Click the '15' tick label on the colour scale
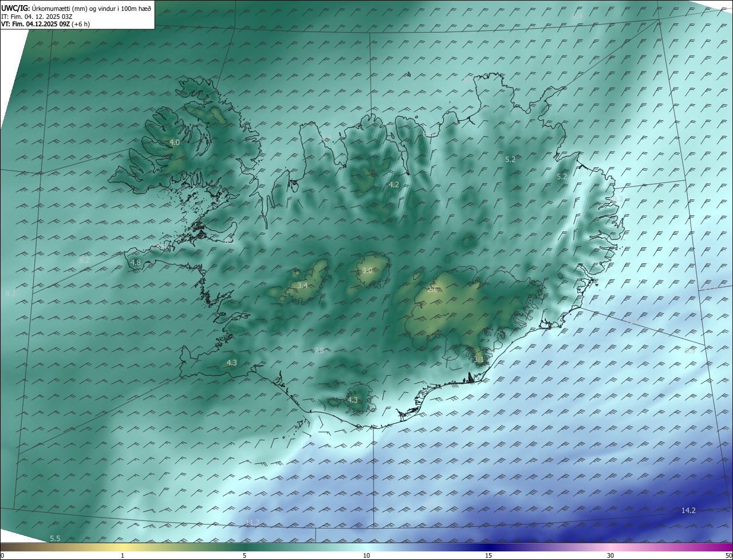This screenshot has height=560, width=733. pos(488,555)
